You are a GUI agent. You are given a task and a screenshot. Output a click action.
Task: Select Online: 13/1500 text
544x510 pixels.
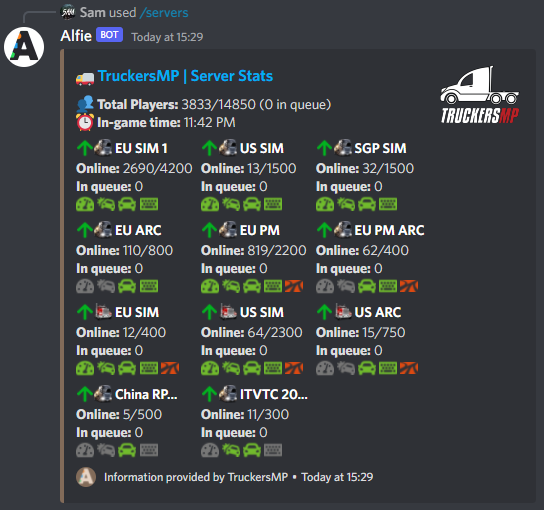248,168
